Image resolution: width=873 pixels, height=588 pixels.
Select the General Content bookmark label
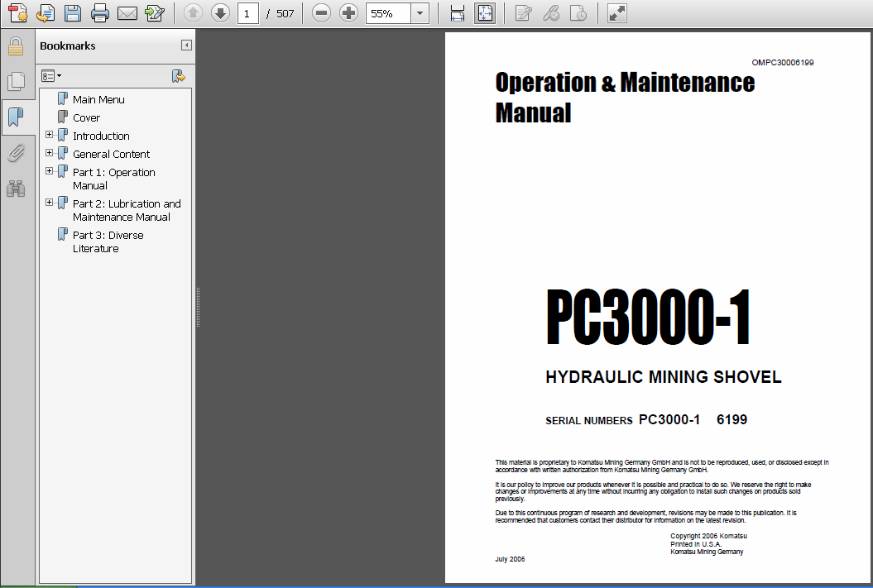pyautogui.click(x=112, y=154)
